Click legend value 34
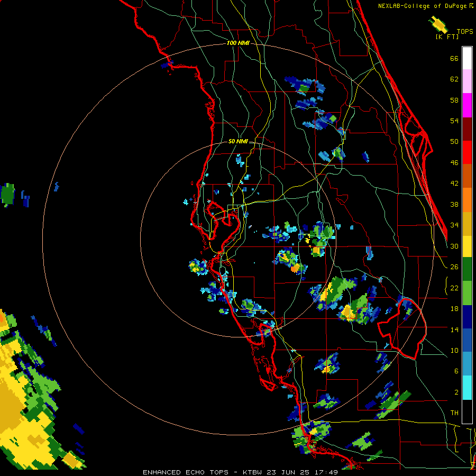 point(454,225)
